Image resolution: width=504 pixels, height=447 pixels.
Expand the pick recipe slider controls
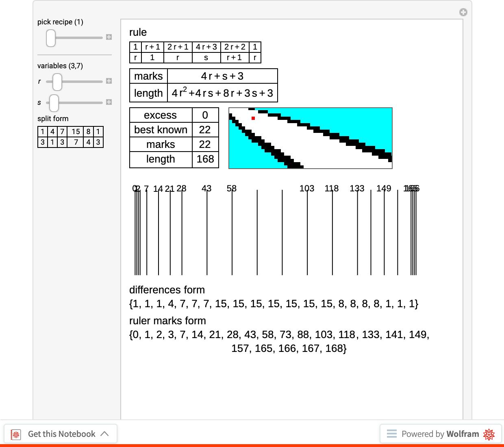coord(109,37)
